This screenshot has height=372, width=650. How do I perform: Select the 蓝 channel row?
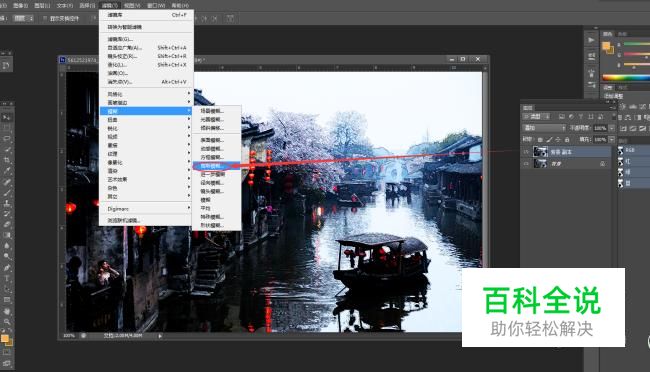tap(633, 183)
